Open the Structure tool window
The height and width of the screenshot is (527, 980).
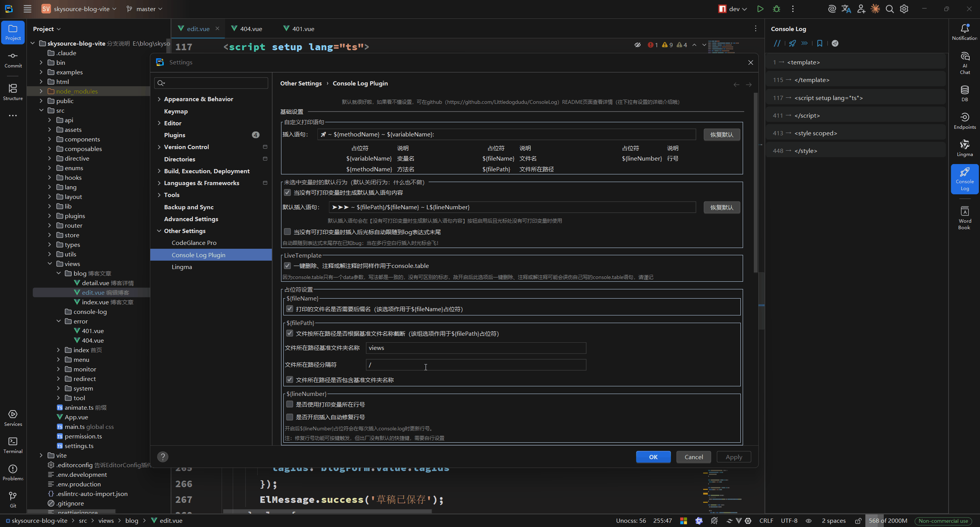tap(13, 92)
